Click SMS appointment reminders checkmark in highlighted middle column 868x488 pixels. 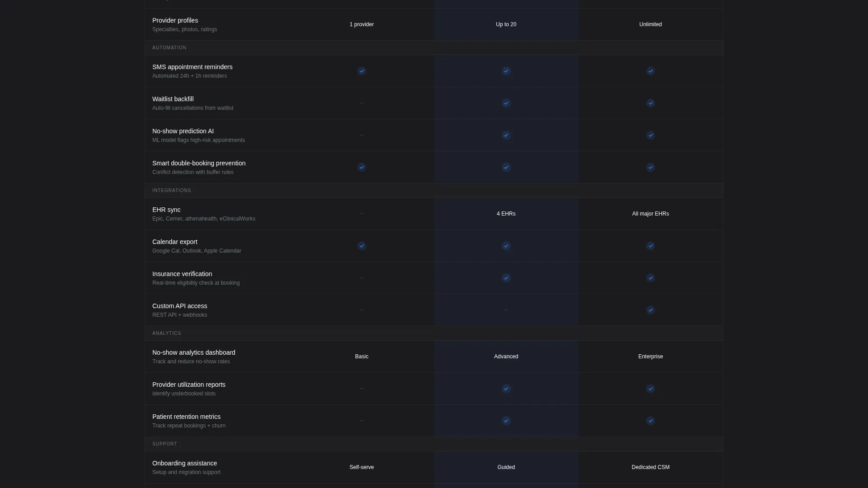[x=506, y=71]
